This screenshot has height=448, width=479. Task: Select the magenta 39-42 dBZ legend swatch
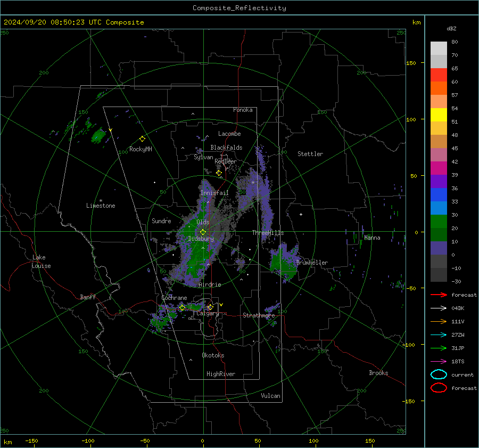pyautogui.click(x=439, y=168)
